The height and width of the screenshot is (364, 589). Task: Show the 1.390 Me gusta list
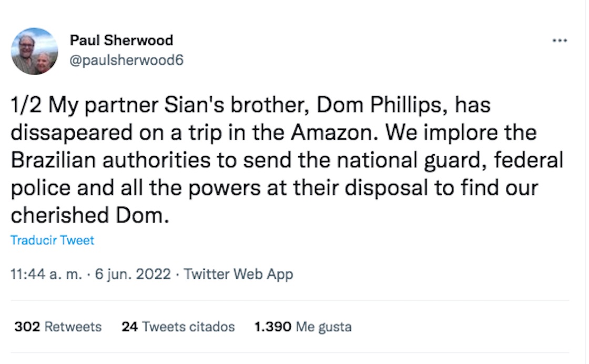coord(302,327)
